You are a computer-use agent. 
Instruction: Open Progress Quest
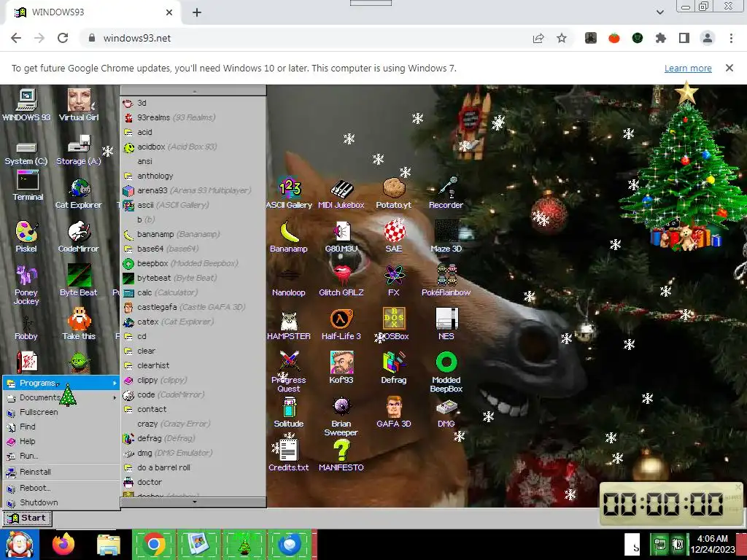289,373
